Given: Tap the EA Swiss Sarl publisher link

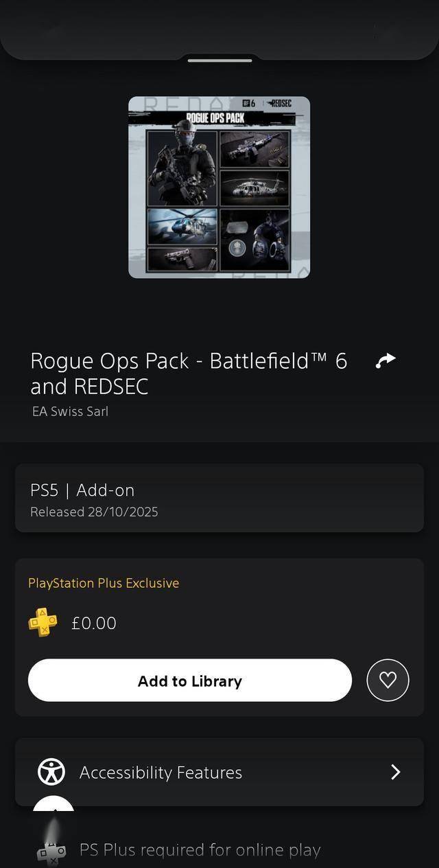Looking at the screenshot, I should (70, 411).
